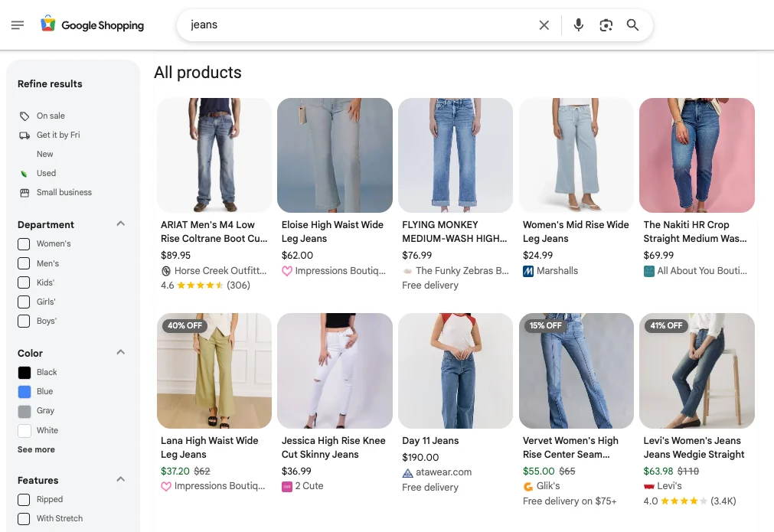Select the Black color swatch
This screenshot has width=774, height=532.
[24, 373]
